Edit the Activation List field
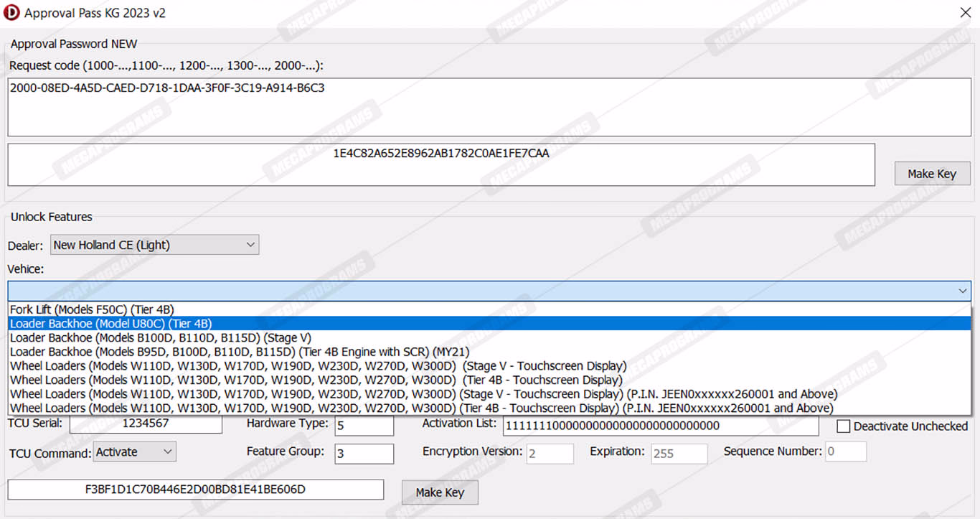980x519 pixels. 660,425
